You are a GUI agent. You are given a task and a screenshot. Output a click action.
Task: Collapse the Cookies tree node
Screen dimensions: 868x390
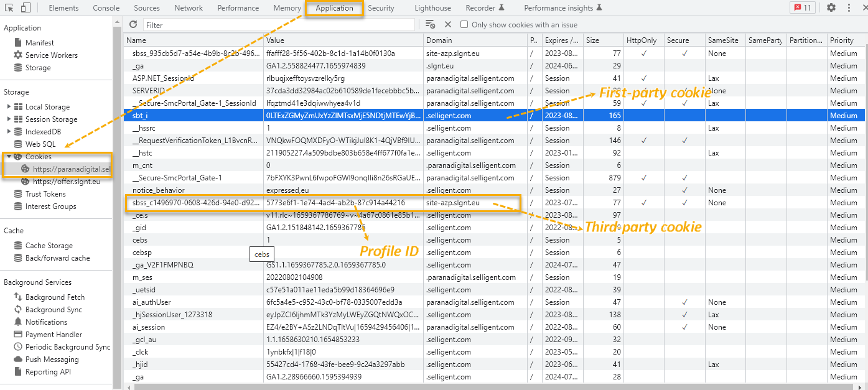[9, 157]
